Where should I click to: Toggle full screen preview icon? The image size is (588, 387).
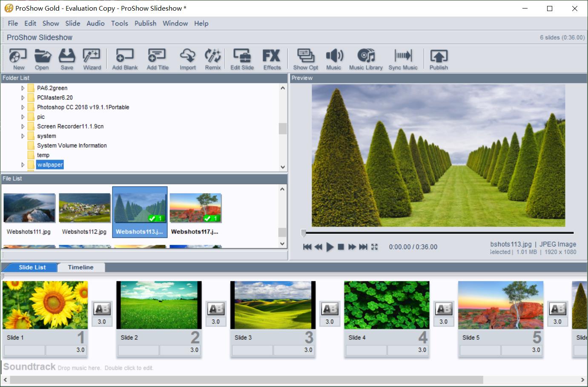pos(375,247)
